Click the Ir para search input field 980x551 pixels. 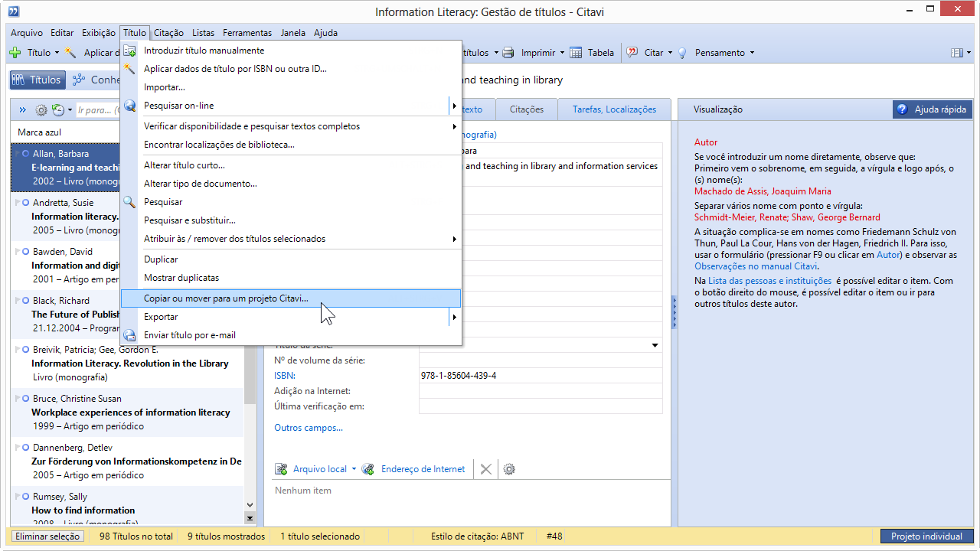99,110
